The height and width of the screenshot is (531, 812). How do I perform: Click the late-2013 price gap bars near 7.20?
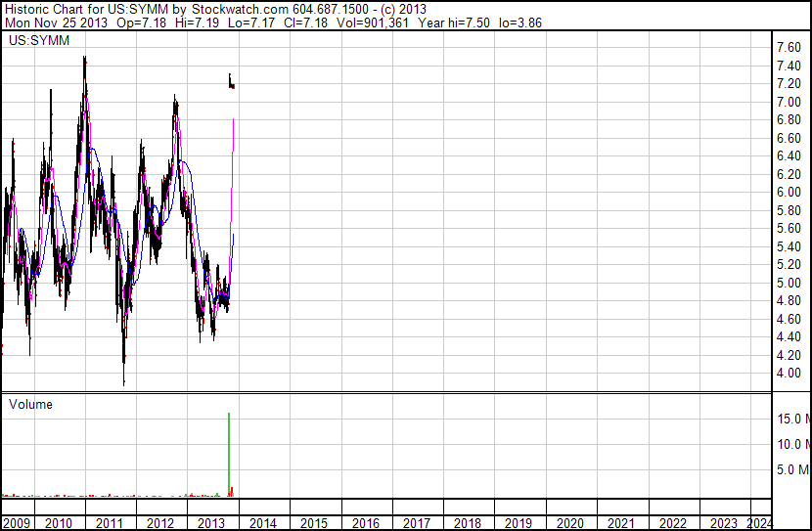click(232, 81)
